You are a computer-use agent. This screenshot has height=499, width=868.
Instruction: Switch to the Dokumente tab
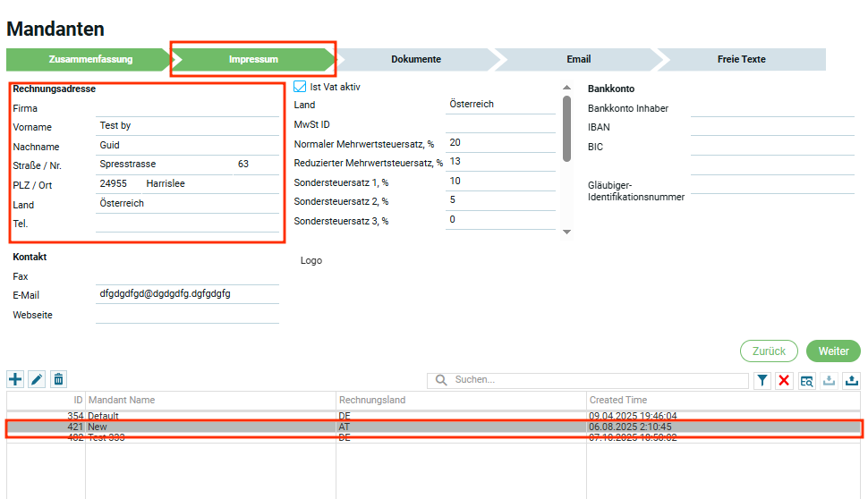pos(415,59)
